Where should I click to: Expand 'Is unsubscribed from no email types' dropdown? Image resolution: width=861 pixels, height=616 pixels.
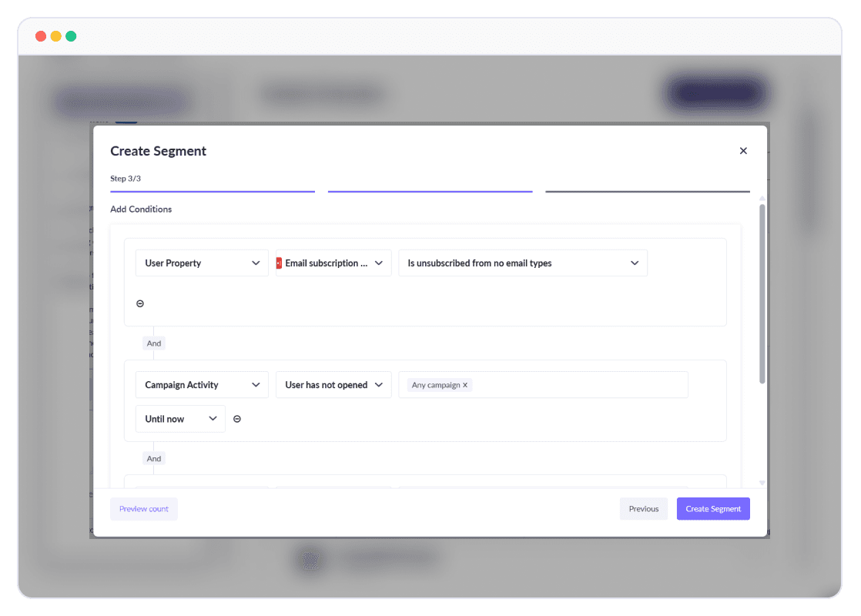[523, 263]
